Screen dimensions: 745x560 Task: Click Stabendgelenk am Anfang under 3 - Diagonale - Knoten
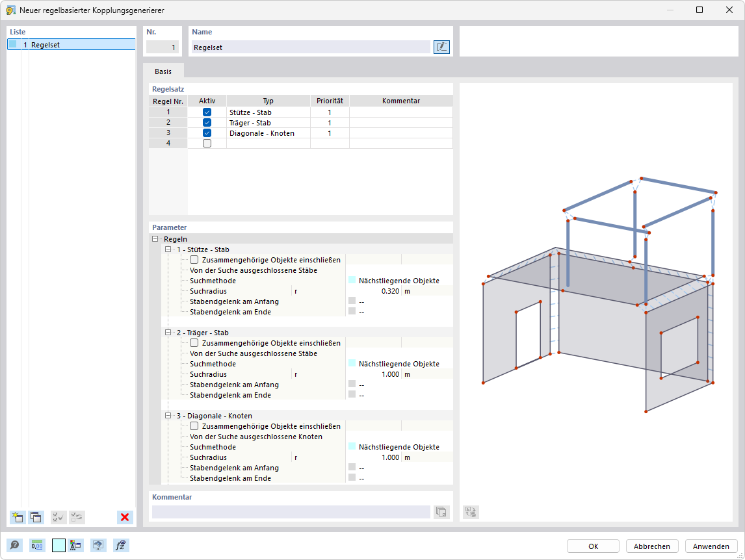point(234,468)
